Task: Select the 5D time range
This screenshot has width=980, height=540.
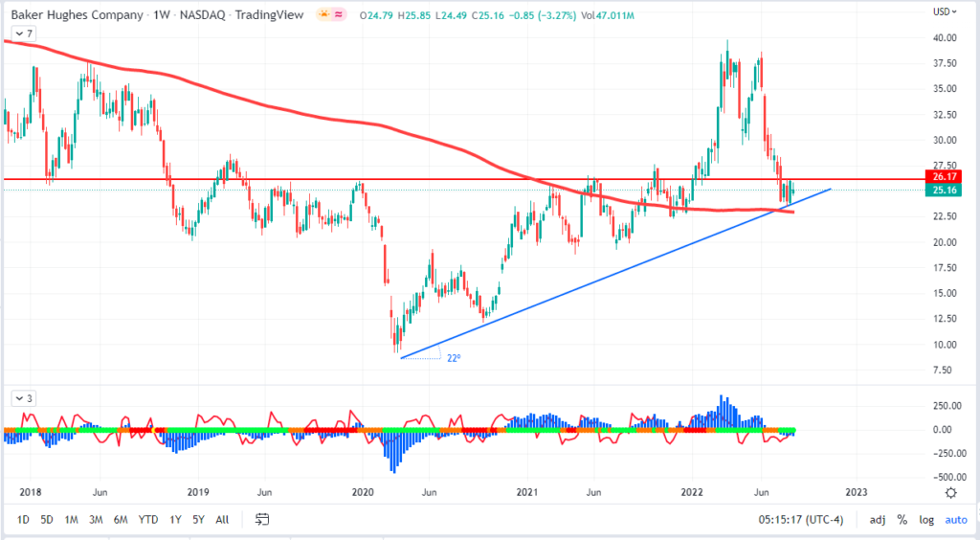Action: 47,519
